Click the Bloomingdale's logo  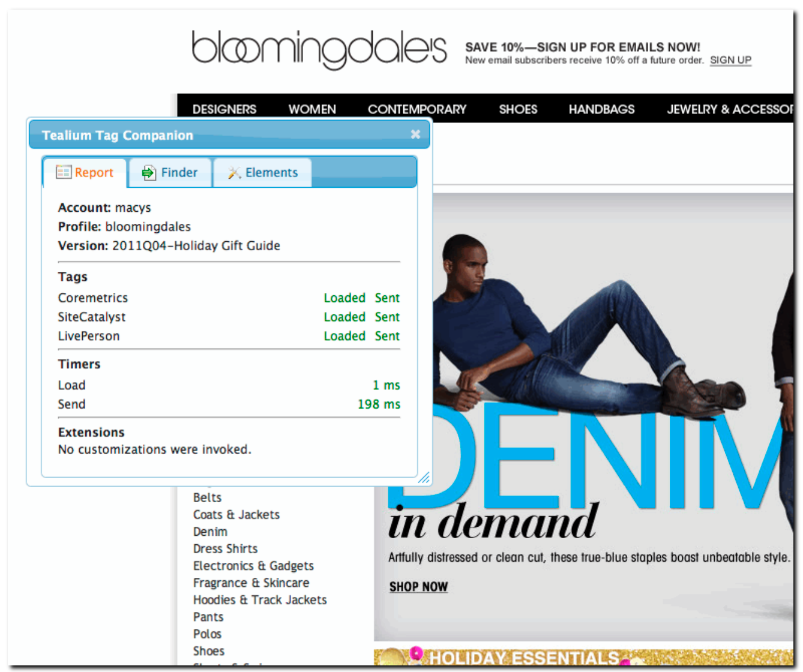click(319, 49)
